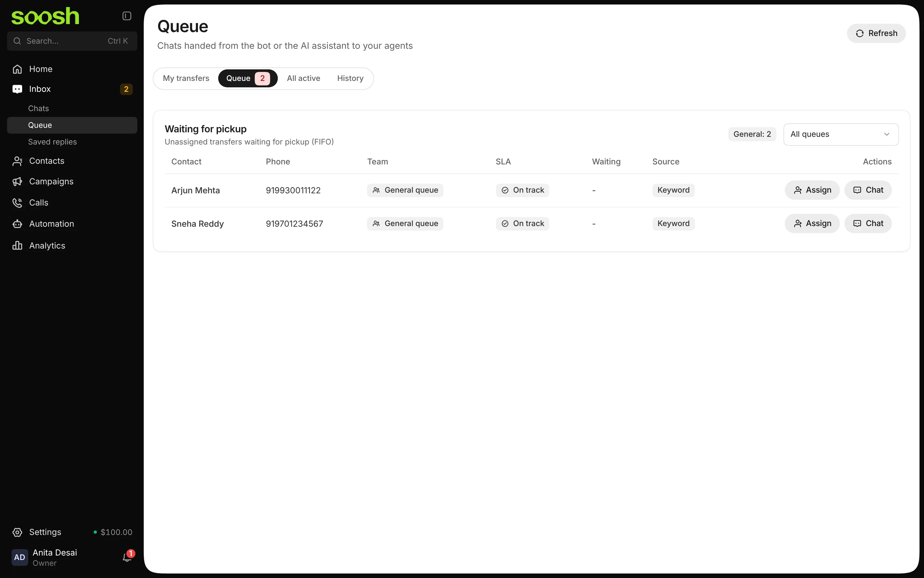Click the Anita Desai profile name
Image resolution: width=924 pixels, height=578 pixels.
(x=55, y=552)
